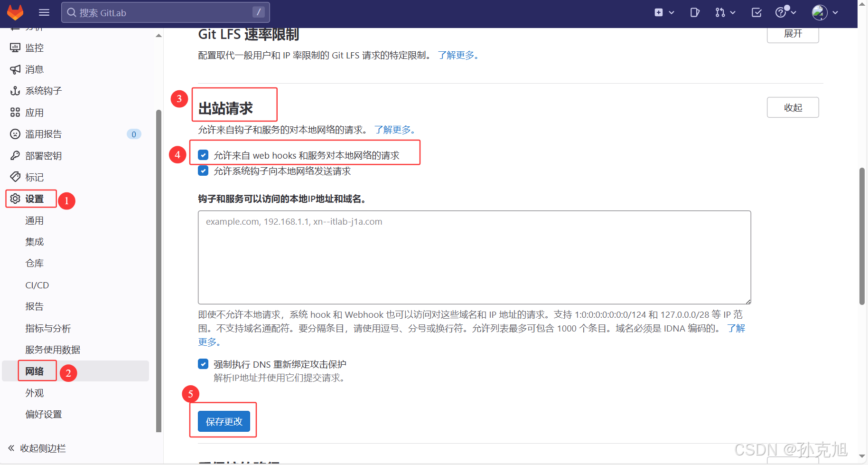Select 外观 settings submenu
The image size is (868, 465).
[34, 393]
